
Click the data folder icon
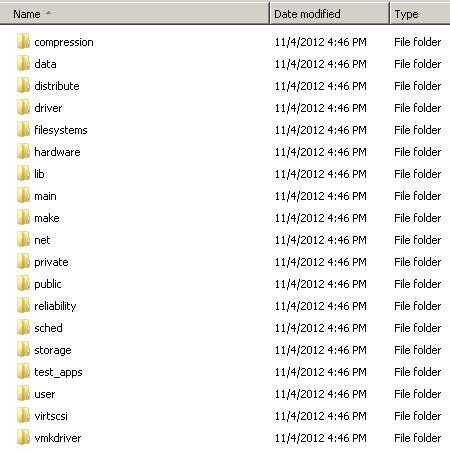(x=23, y=63)
